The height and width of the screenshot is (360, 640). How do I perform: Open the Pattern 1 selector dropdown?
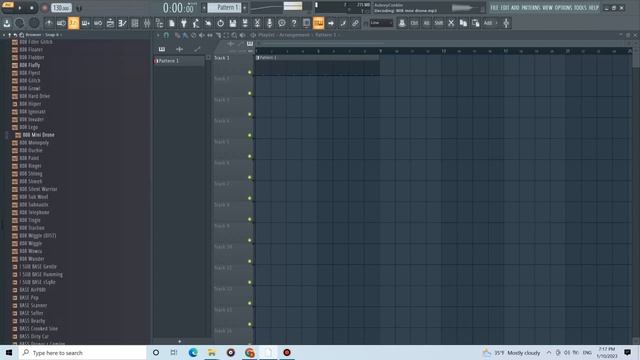pos(224,7)
